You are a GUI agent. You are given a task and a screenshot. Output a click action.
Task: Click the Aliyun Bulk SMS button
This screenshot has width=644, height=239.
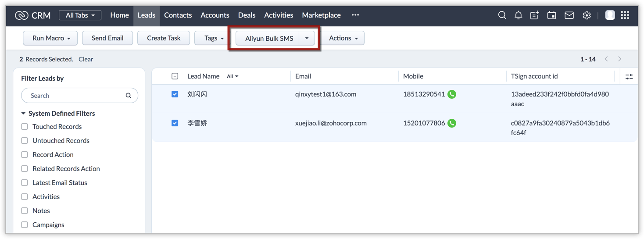pyautogui.click(x=268, y=38)
